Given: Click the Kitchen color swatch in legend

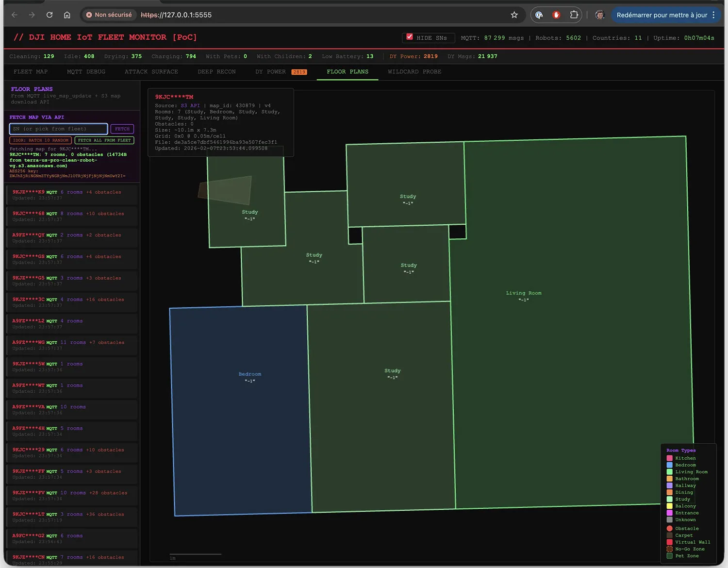Looking at the screenshot, I should pyautogui.click(x=670, y=458).
